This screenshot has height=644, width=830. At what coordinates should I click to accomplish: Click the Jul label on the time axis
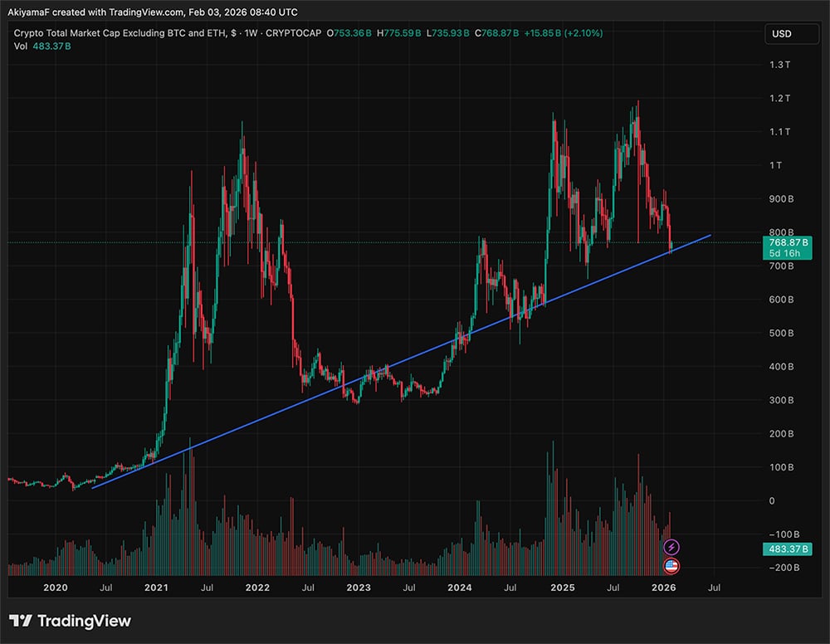pyautogui.click(x=712, y=588)
